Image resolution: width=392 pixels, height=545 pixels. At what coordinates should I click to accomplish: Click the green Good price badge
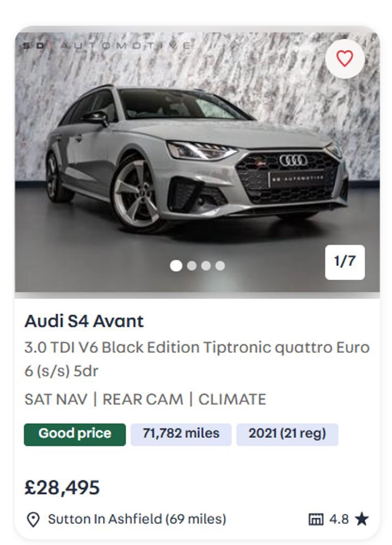[75, 434]
